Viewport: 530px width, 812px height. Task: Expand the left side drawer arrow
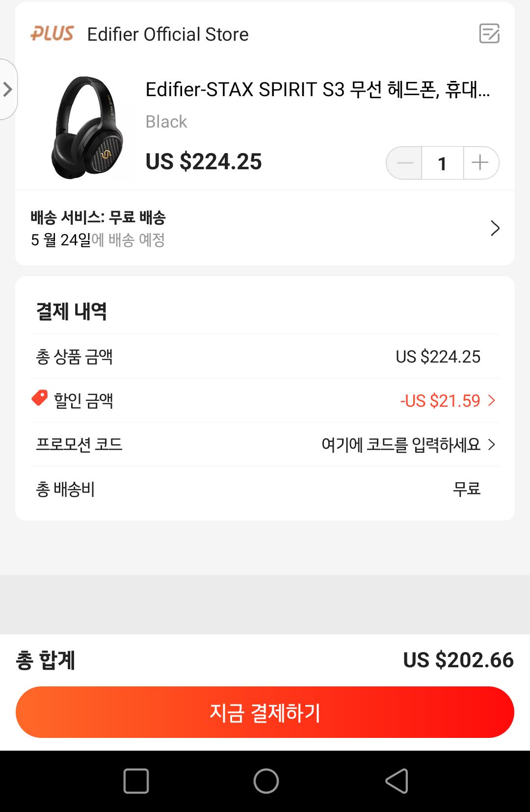7,89
